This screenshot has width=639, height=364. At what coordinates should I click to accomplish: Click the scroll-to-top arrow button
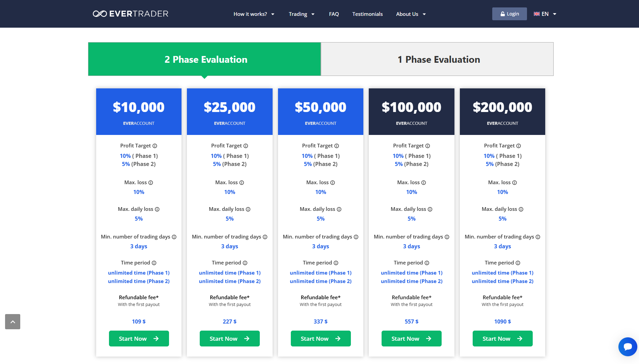13,322
